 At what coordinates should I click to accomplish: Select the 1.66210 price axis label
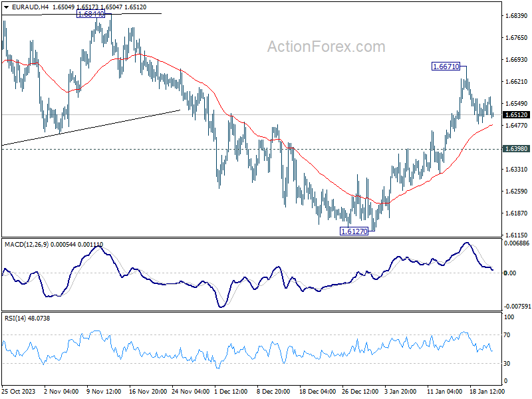[517, 81]
